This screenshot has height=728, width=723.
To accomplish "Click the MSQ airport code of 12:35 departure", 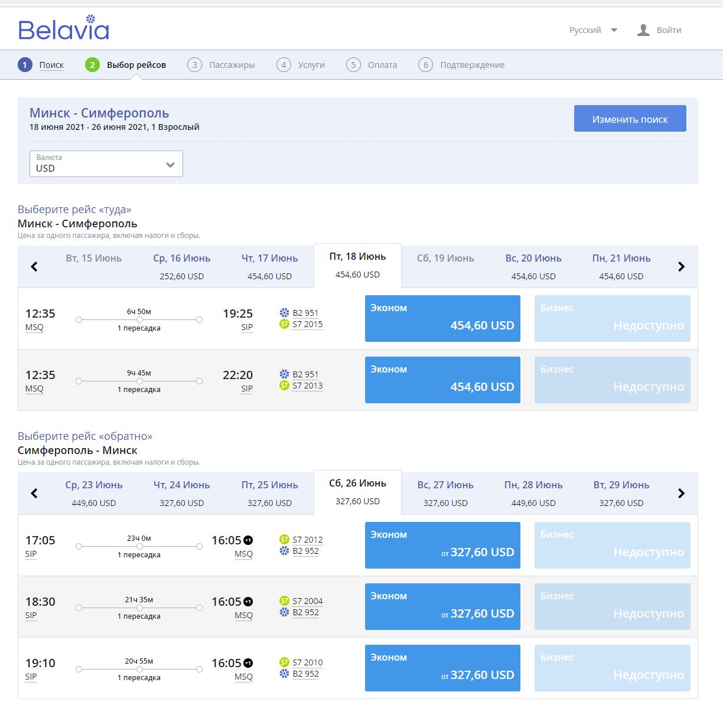I will [34, 327].
